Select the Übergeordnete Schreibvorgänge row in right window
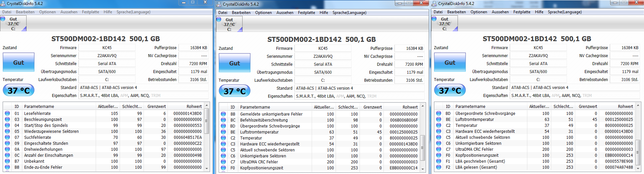This screenshot has width=644, height=174. (535, 113)
